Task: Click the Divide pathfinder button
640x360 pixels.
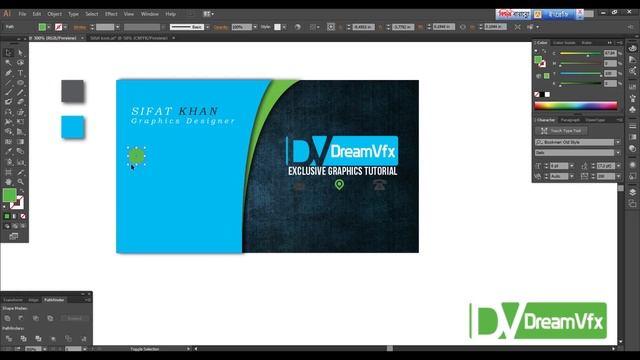Action: click(x=9, y=338)
